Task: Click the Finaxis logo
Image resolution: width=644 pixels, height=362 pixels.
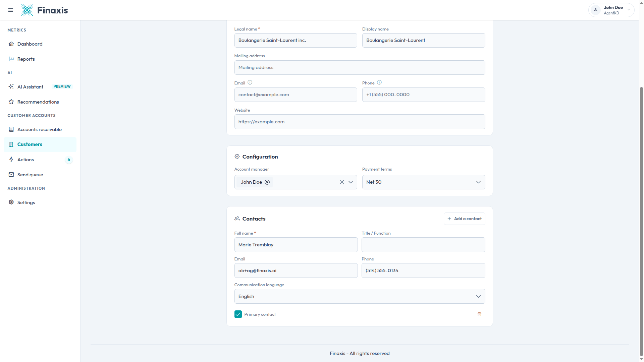Action: pyautogui.click(x=44, y=10)
